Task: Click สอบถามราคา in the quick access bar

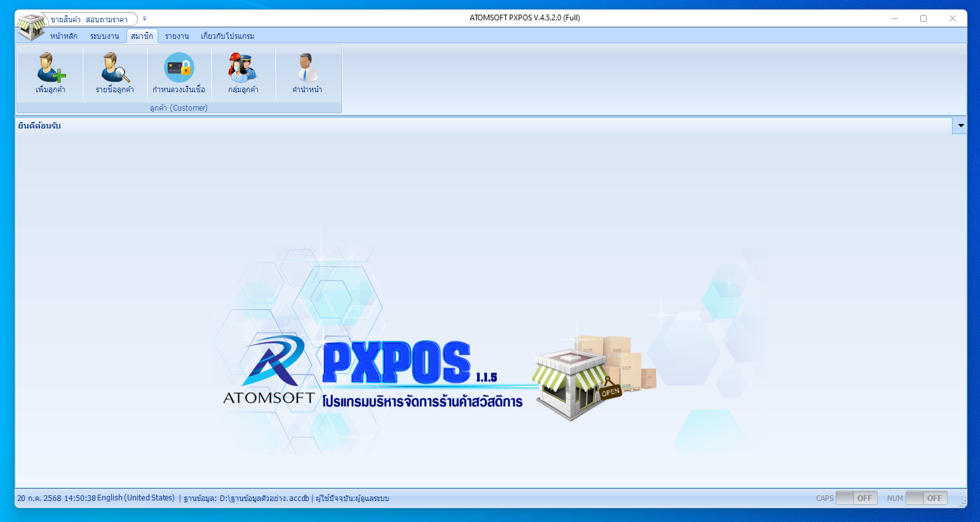Action: [107, 20]
